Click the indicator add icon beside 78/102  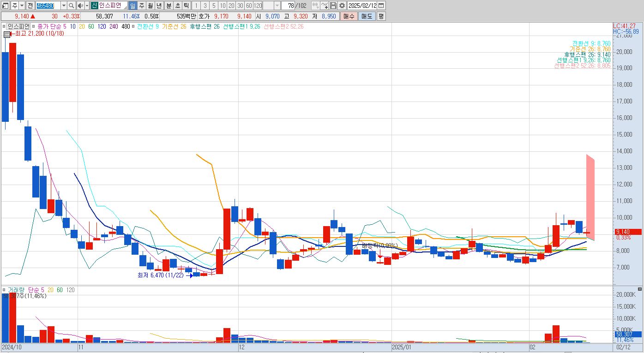pos(315,6)
